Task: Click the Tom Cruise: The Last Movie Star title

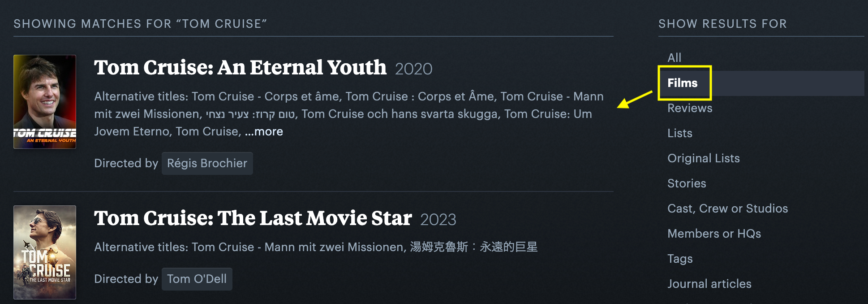Action: point(253,218)
